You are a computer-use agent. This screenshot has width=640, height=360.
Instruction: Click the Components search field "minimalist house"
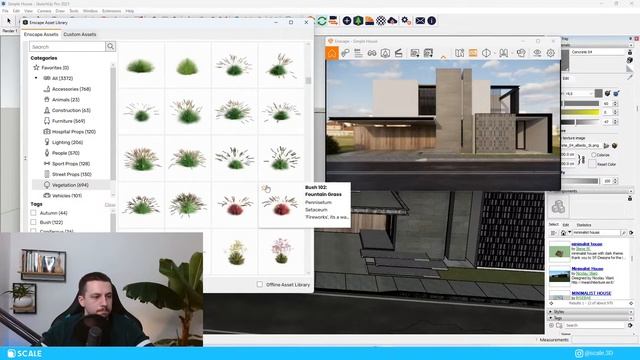click(596, 233)
